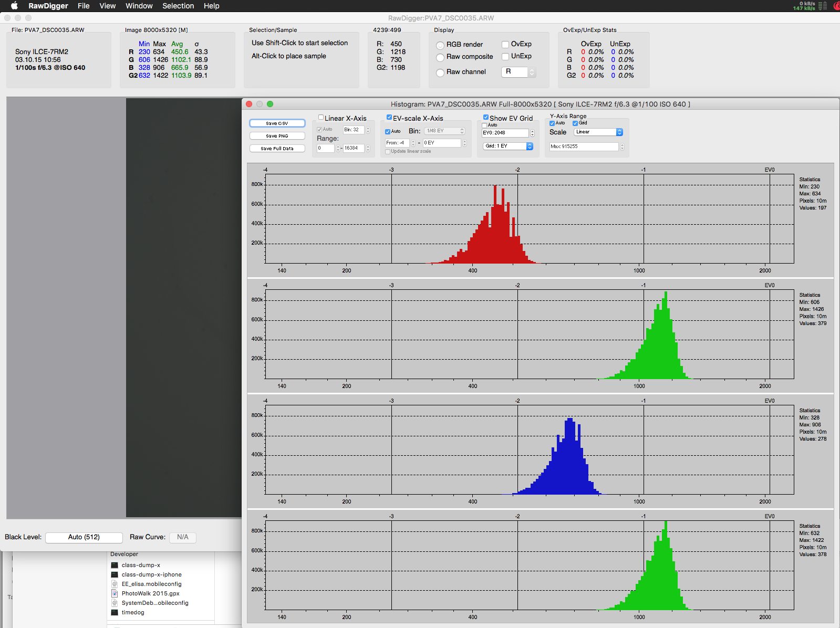
Task: Select PhotoWalk 2015.gpx file icon
Action: coord(115,593)
